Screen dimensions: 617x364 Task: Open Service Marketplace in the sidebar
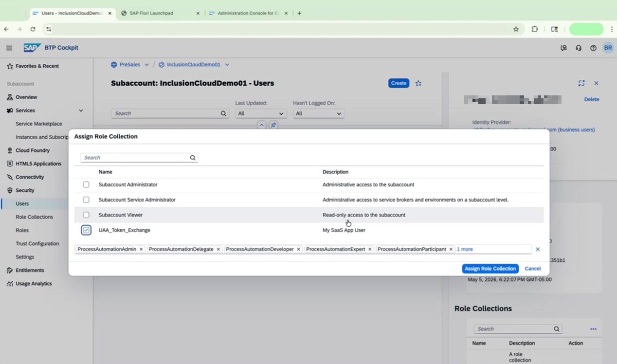(x=39, y=124)
